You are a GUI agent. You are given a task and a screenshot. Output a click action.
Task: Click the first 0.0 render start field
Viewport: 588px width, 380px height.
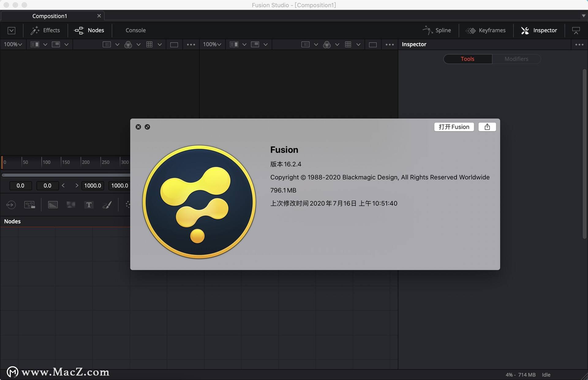21,185
